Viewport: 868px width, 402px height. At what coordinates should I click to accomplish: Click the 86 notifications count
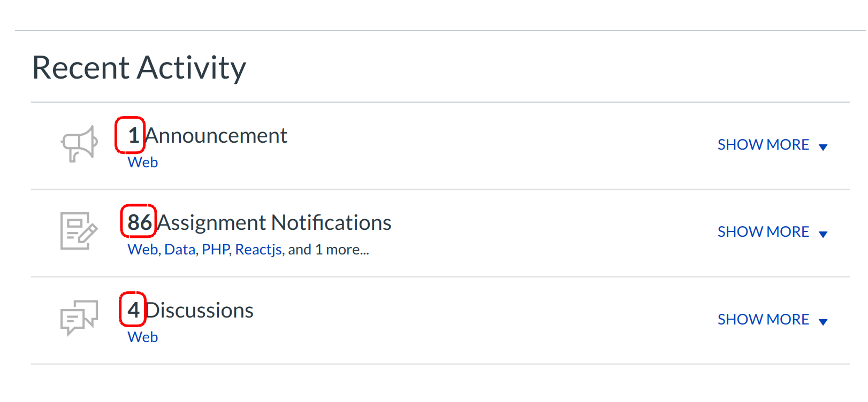[139, 222]
